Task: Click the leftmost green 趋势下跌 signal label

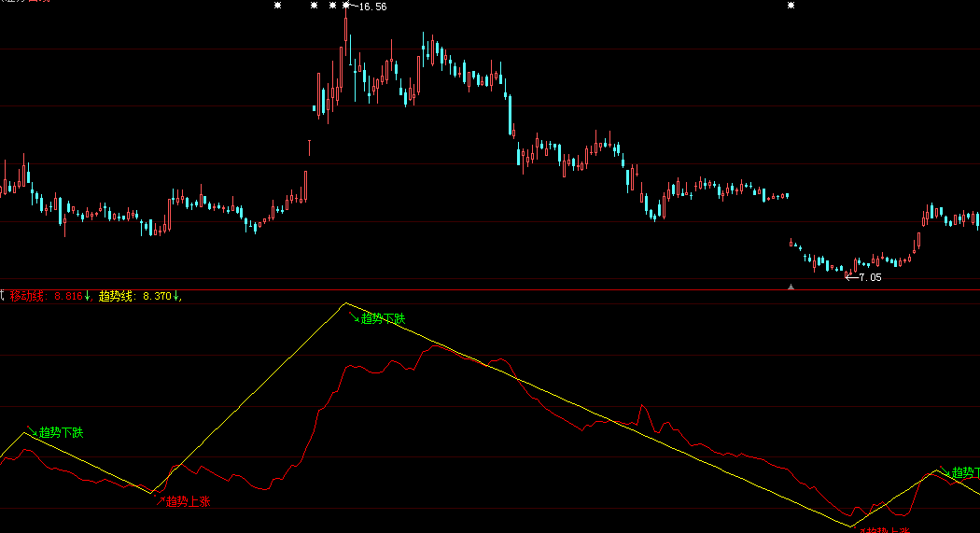Action: tap(61, 433)
